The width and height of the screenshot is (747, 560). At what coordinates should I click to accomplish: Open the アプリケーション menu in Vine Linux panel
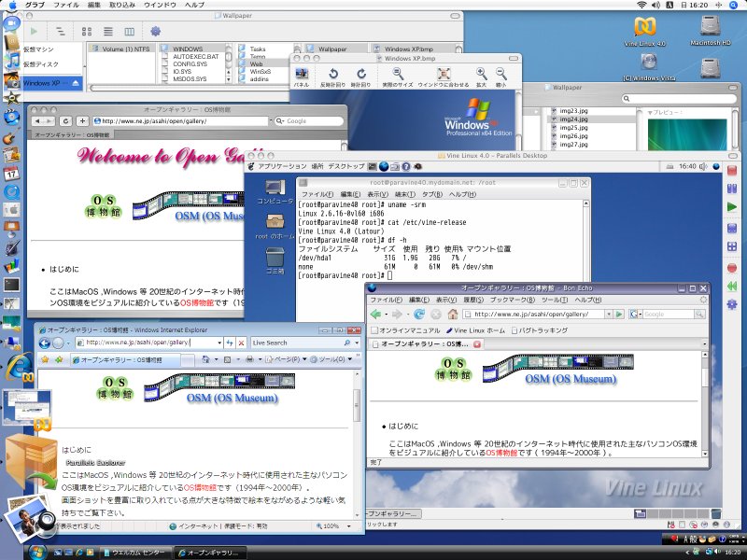pos(282,167)
